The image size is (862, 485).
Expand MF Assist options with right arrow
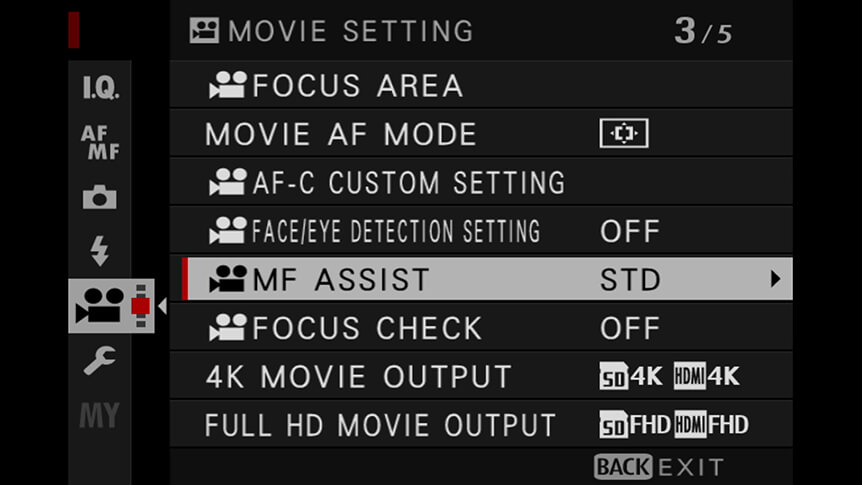pyautogui.click(x=775, y=279)
